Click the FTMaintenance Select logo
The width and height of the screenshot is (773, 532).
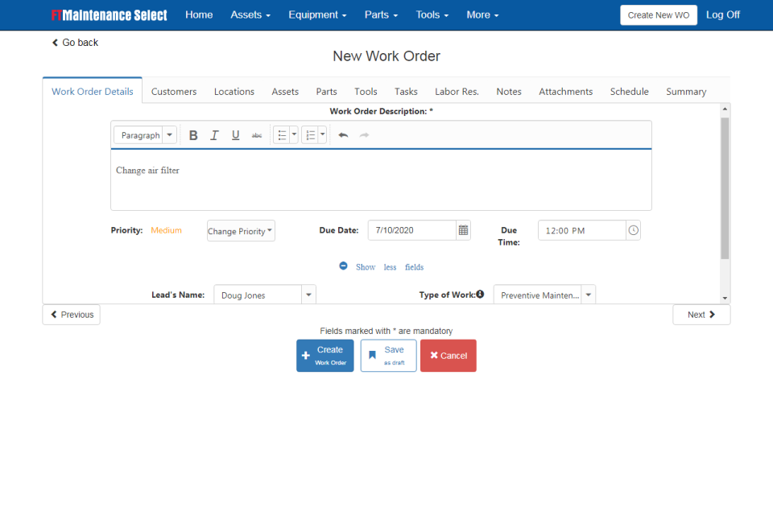point(110,15)
